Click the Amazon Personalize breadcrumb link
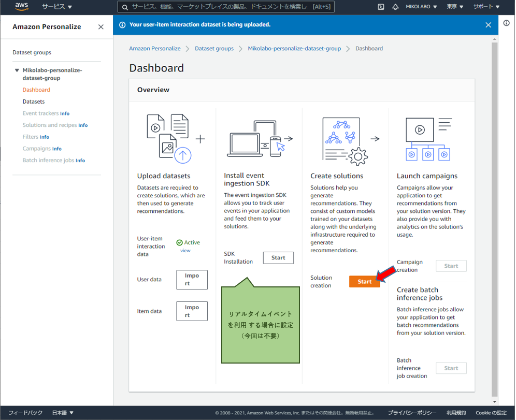The image size is (516, 420). (x=155, y=49)
